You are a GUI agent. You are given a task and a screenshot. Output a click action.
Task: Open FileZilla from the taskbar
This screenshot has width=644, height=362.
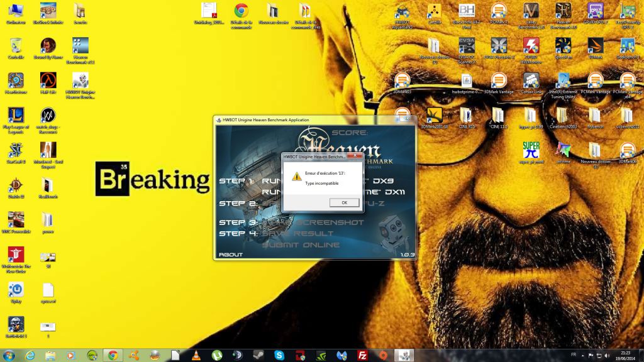(x=362, y=356)
